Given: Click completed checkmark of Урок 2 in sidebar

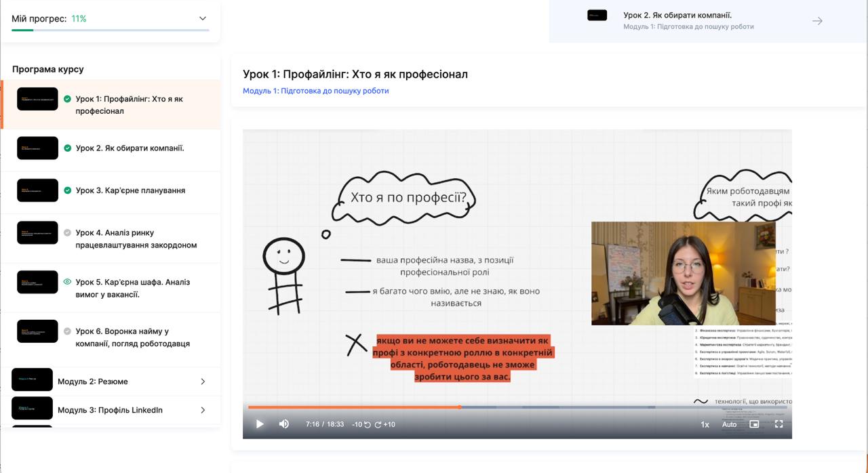Looking at the screenshot, I should pyautogui.click(x=67, y=148).
